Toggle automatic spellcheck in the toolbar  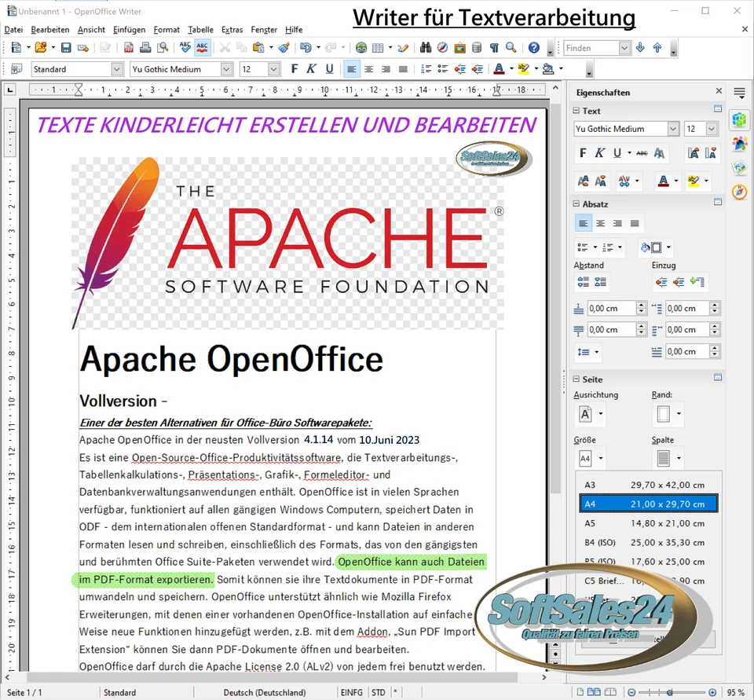tap(204, 48)
